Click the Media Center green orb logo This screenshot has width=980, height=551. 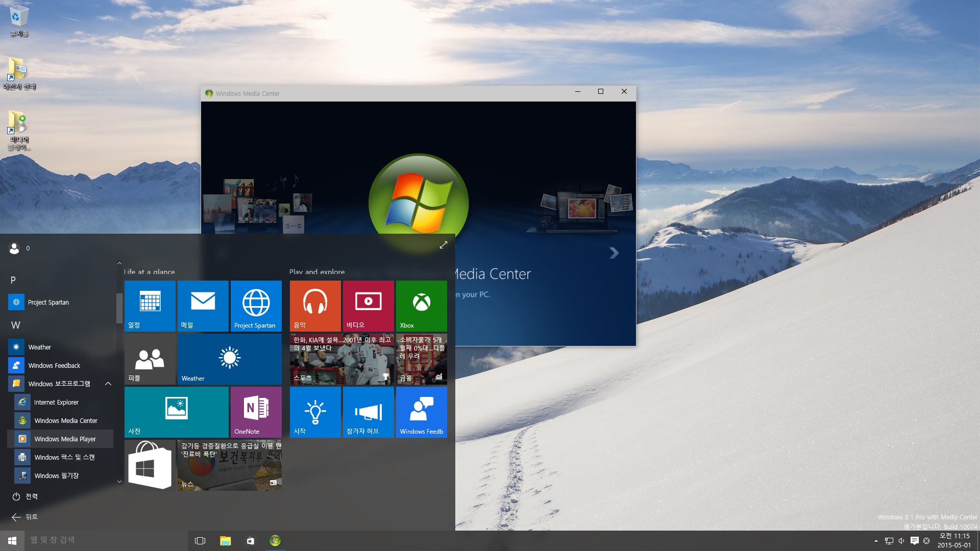tap(419, 203)
